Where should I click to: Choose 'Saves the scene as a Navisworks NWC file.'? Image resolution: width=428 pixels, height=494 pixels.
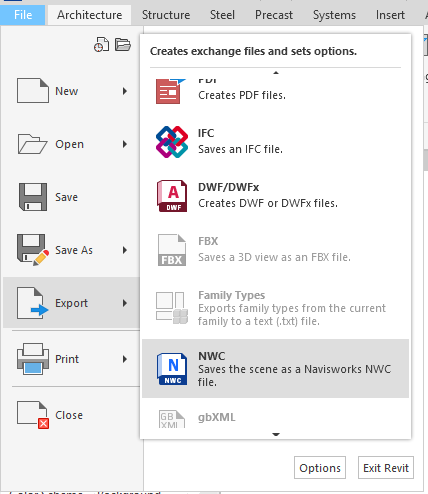[294, 376]
